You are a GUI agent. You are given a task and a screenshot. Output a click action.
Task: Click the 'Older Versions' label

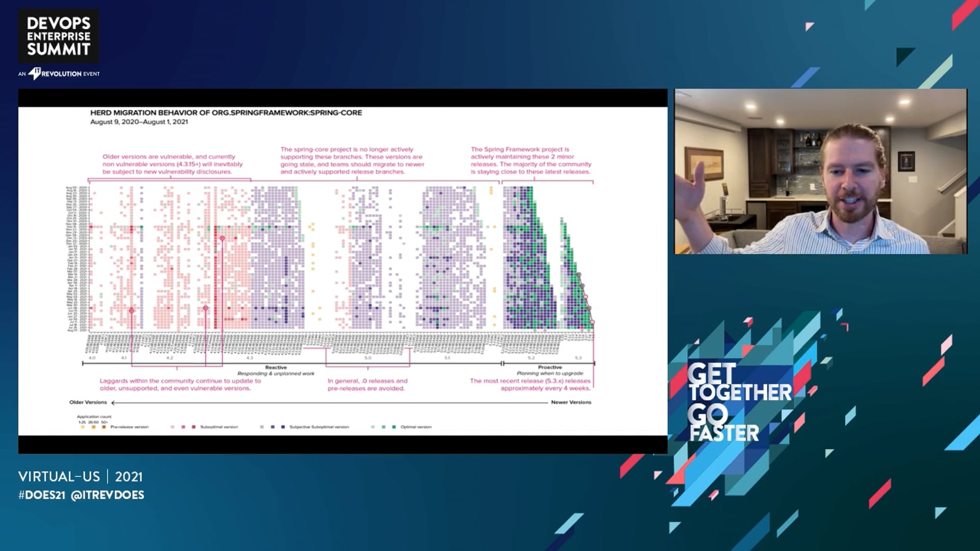88,403
